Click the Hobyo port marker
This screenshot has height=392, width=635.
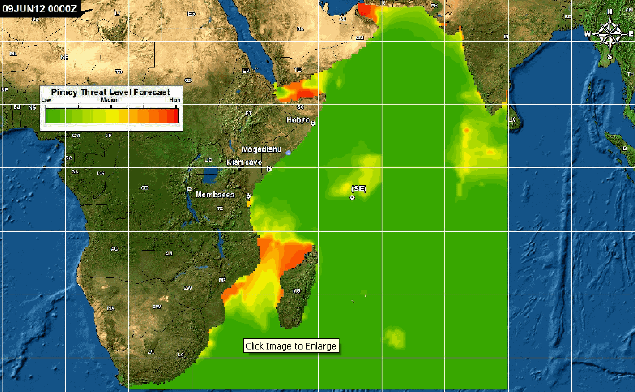pyautogui.click(x=313, y=124)
